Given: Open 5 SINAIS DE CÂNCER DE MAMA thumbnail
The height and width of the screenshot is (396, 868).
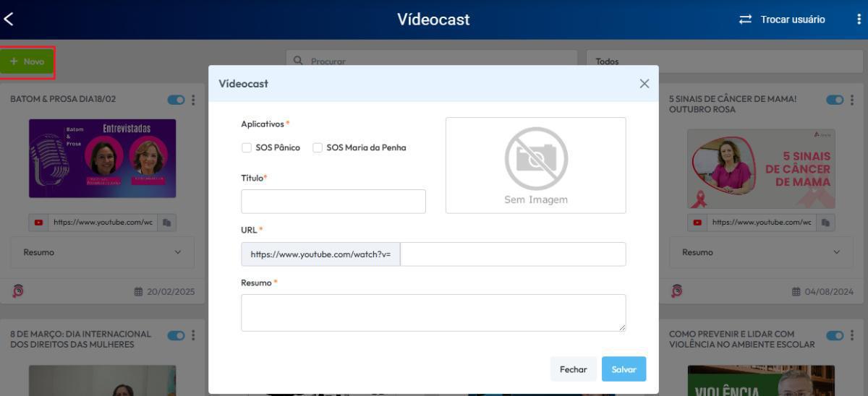Looking at the screenshot, I should click(761, 169).
